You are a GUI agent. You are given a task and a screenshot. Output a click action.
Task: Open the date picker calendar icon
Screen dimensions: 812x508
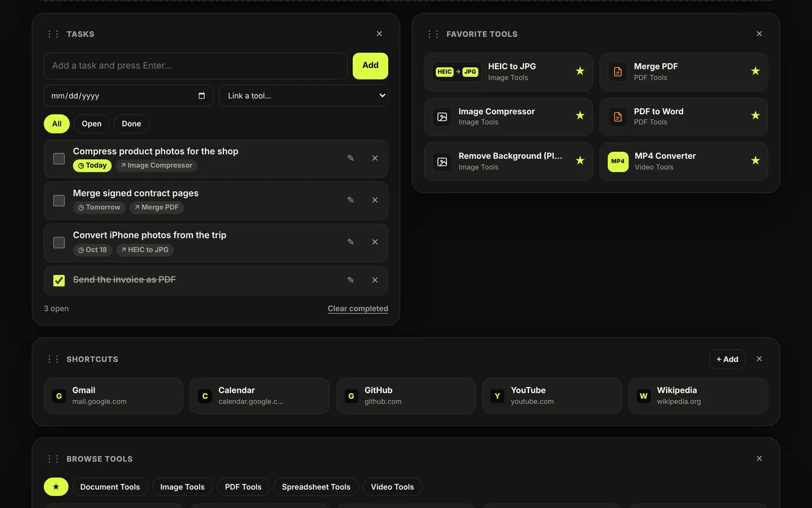[202, 96]
